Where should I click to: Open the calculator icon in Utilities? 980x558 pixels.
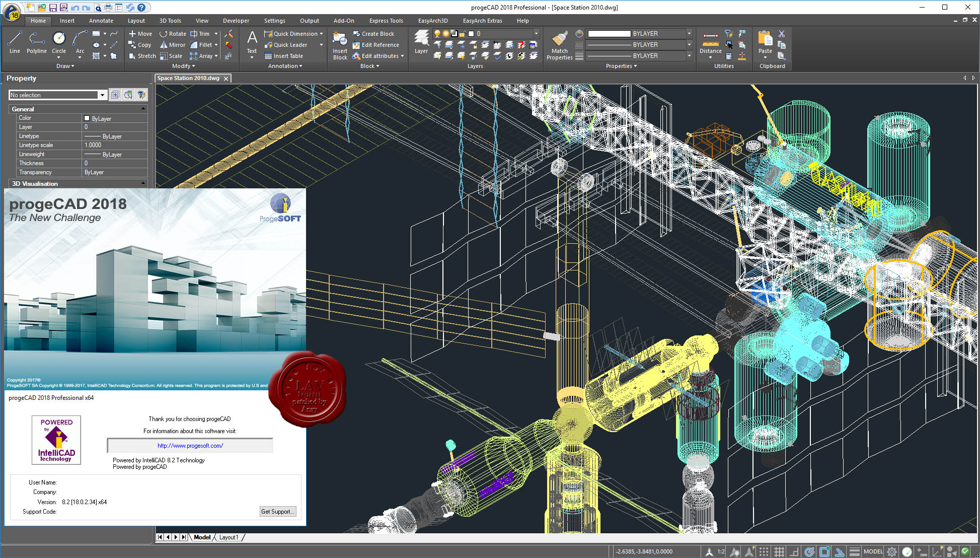[728, 56]
